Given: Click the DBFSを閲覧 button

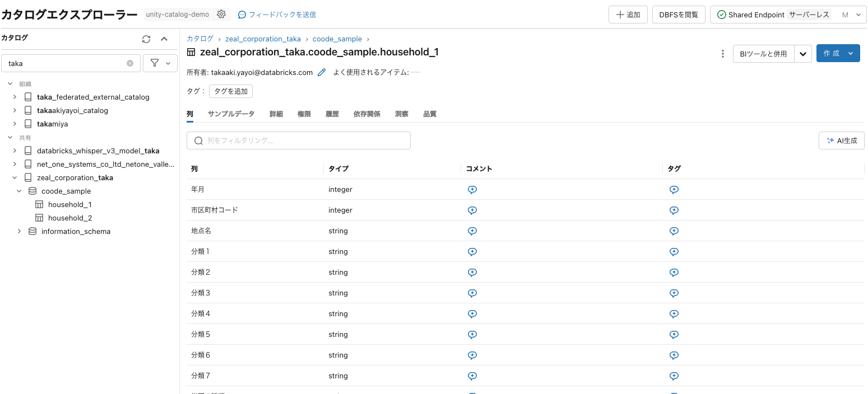Looking at the screenshot, I should 679,14.
